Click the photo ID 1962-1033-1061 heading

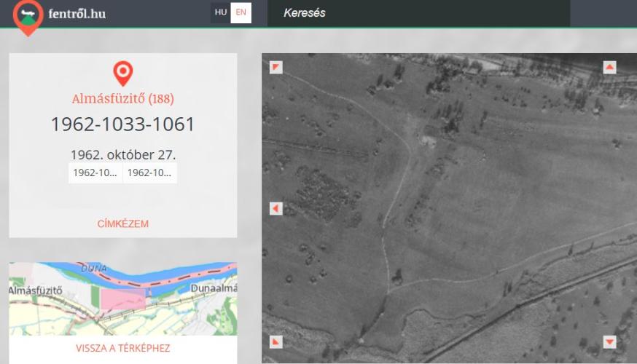(122, 124)
